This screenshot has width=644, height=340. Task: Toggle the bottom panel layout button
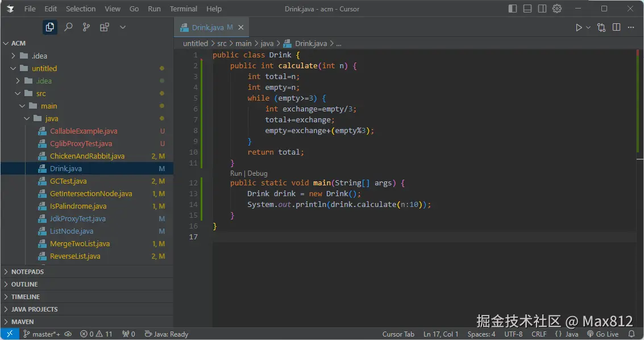(x=527, y=9)
